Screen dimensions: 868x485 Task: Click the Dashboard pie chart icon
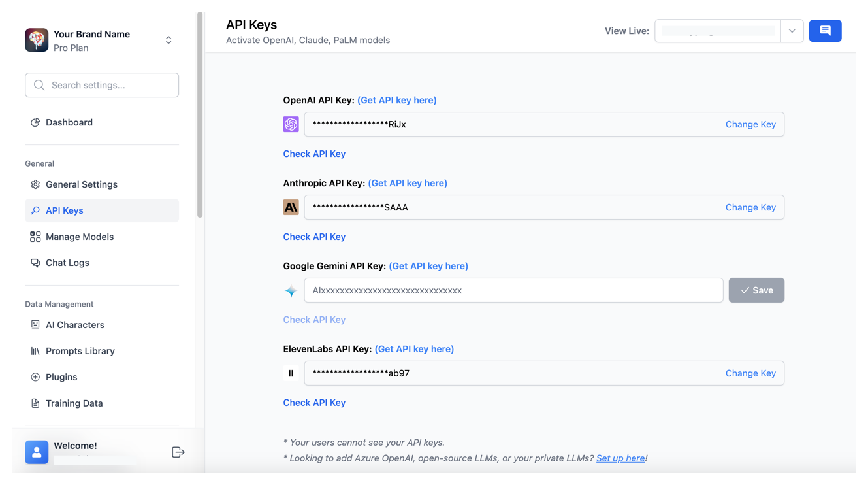pyautogui.click(x=35, y=122)
